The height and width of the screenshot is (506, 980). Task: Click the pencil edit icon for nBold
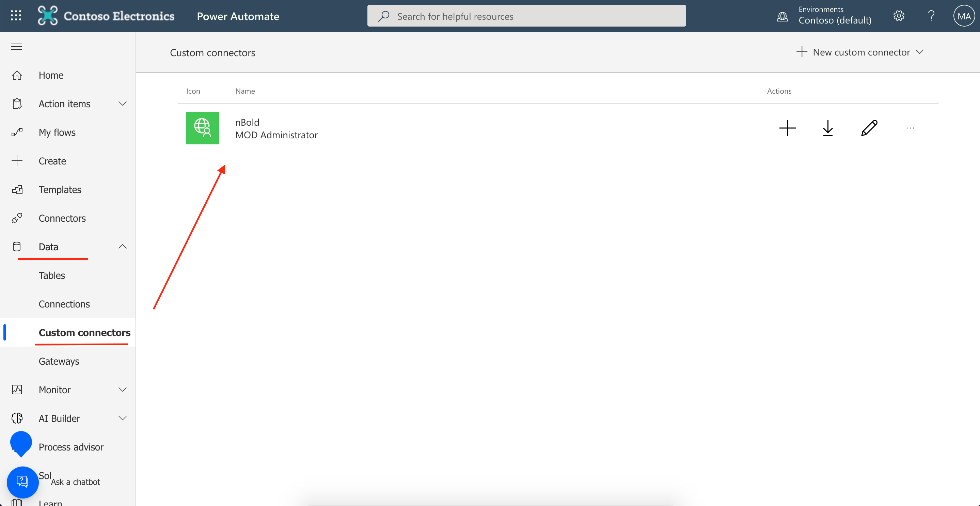point(869,128)
